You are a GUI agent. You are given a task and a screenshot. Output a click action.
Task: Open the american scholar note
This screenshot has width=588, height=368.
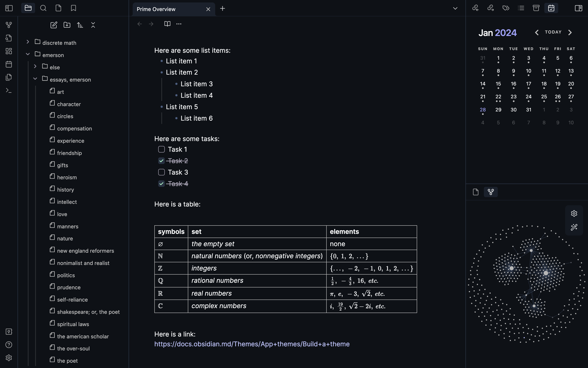83,336
